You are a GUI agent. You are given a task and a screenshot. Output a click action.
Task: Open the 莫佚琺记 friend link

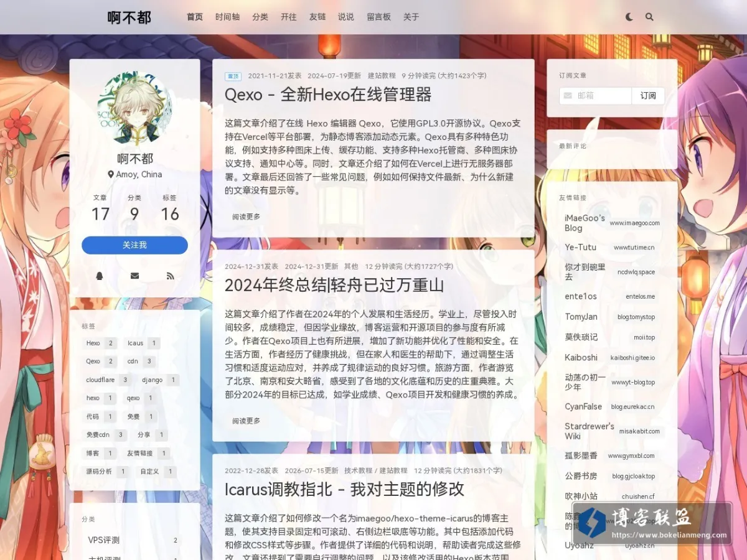(x=612, y=337)
